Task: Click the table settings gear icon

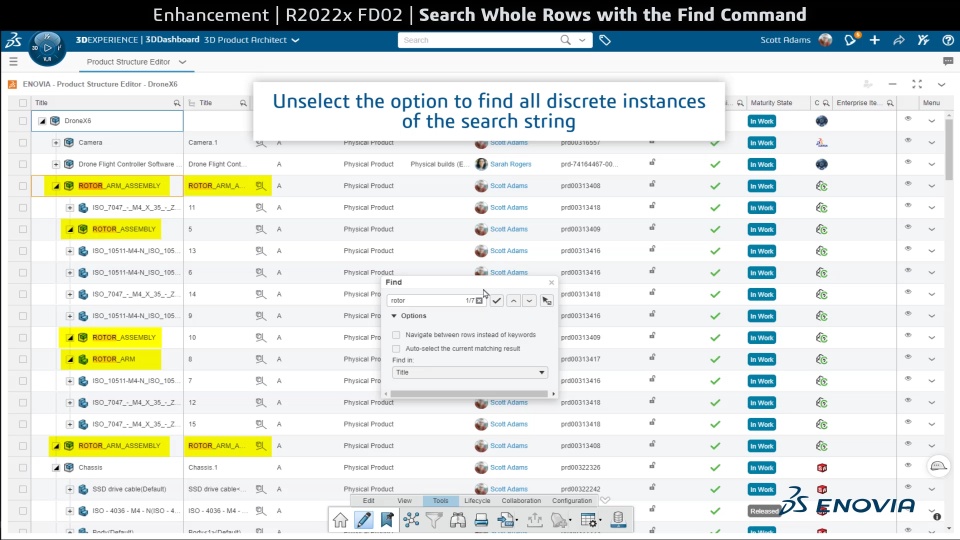Action: point(589,520)
